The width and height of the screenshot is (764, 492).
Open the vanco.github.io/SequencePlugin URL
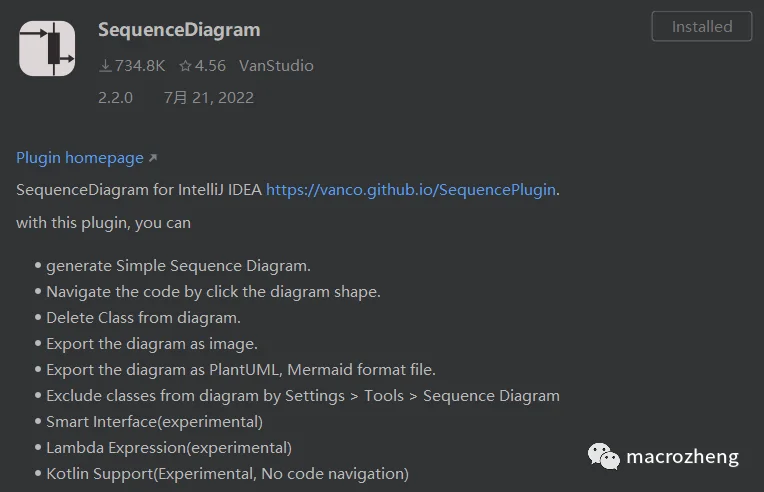[x=411, y=189]
